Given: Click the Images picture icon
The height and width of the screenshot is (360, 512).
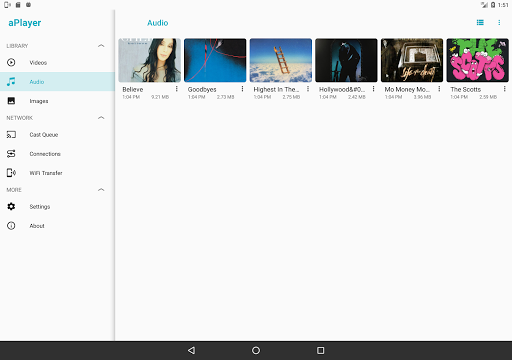Looking at the screenshot, I should (x=11, y=101).
